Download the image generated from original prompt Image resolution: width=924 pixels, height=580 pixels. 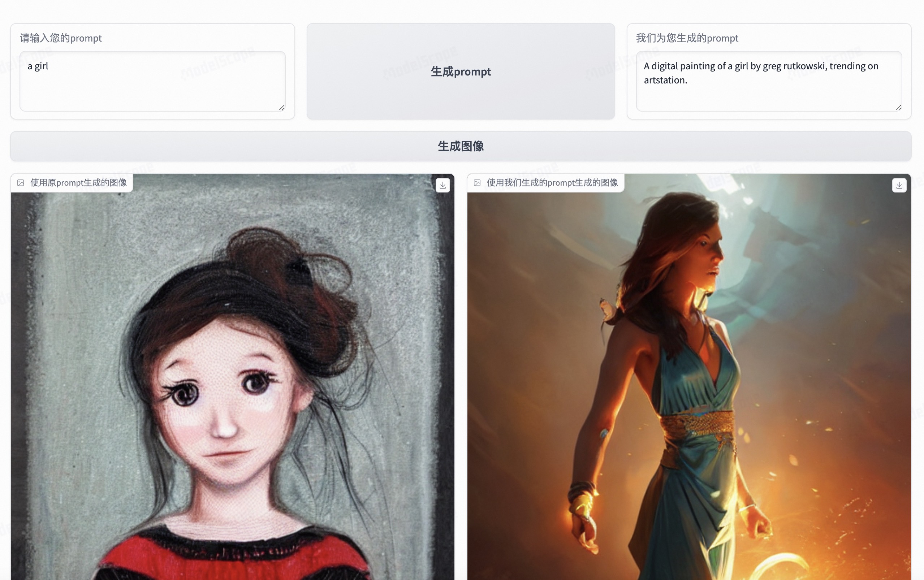pos(442,185)
